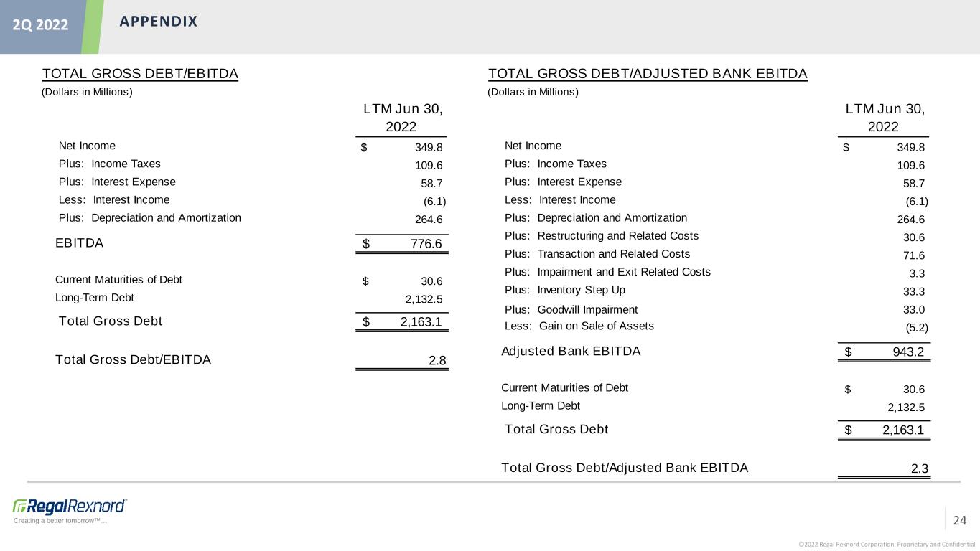Screen dimensions: 980x551
Task: Select the TOTAL GROSS DEBT/EBITDA heading
Action: [140, 73]
